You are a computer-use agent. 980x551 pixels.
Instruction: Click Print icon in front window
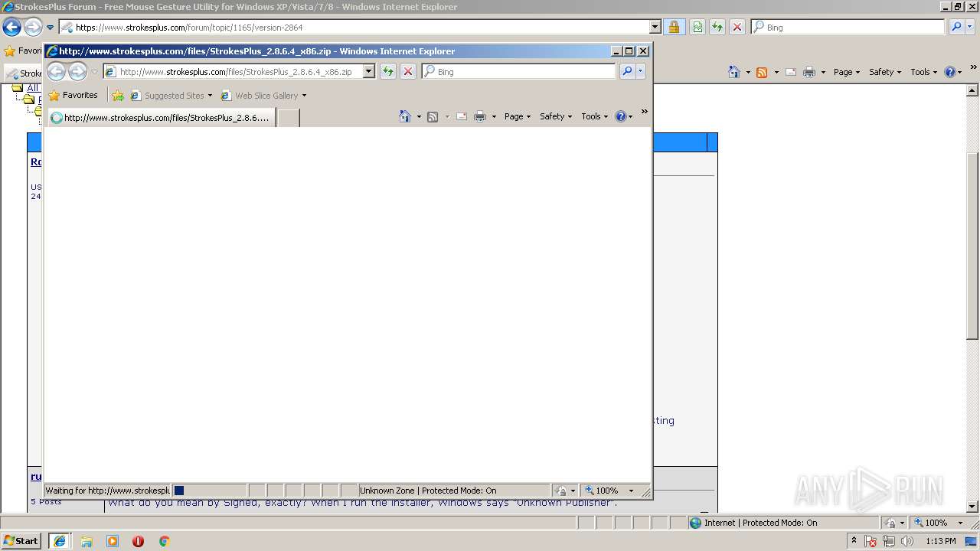click(x=480, y=116)
